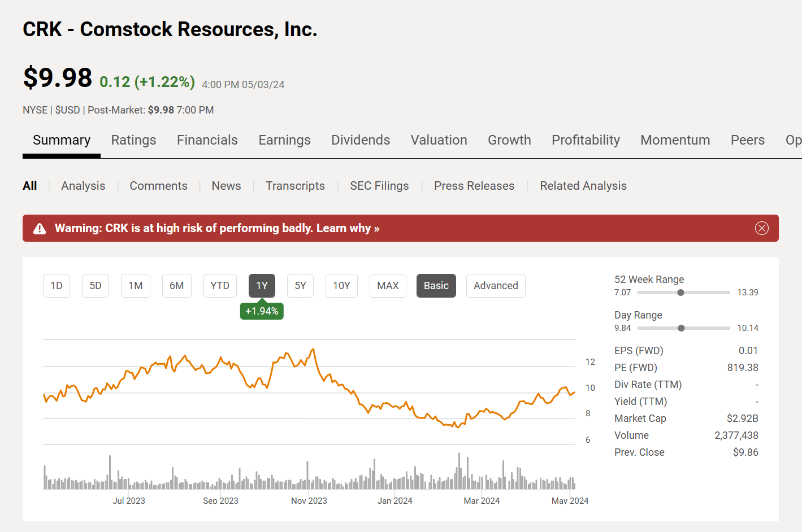Viewport: 802px width, 532px height.
Task: Open the Momentum section
Action: click(x=675, y=140)
